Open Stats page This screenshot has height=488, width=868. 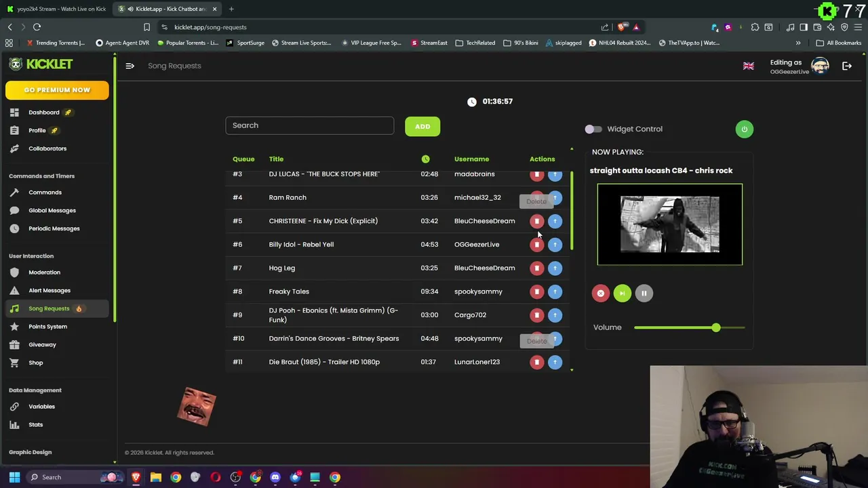point(35,425)
